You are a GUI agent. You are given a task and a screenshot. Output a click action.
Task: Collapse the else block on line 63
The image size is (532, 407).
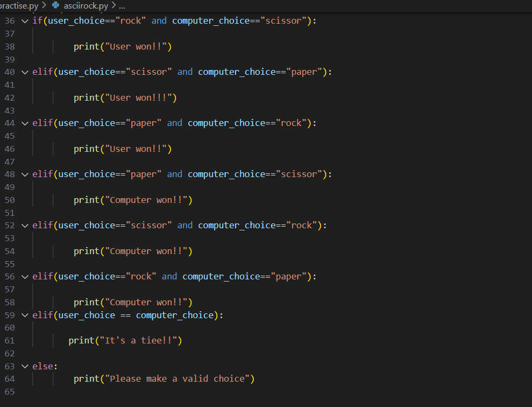25,366
